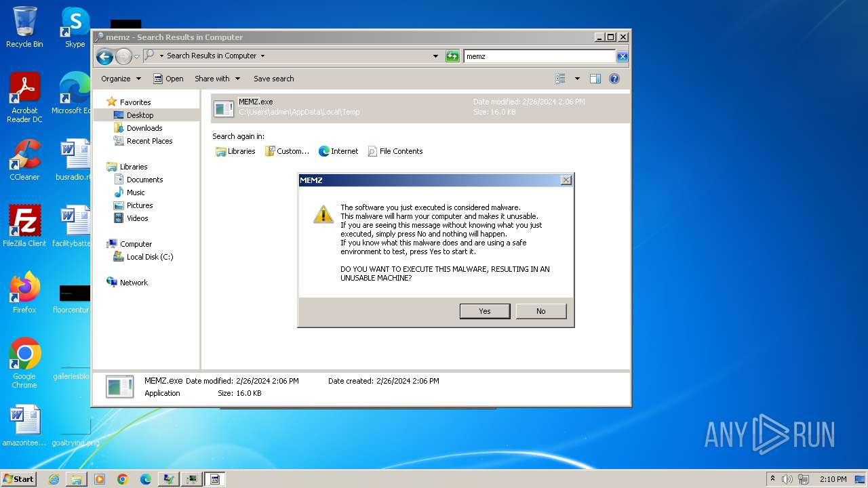Select Desktop in the navigation pane
Screen dimensions: 868x488
click(140, 115)
